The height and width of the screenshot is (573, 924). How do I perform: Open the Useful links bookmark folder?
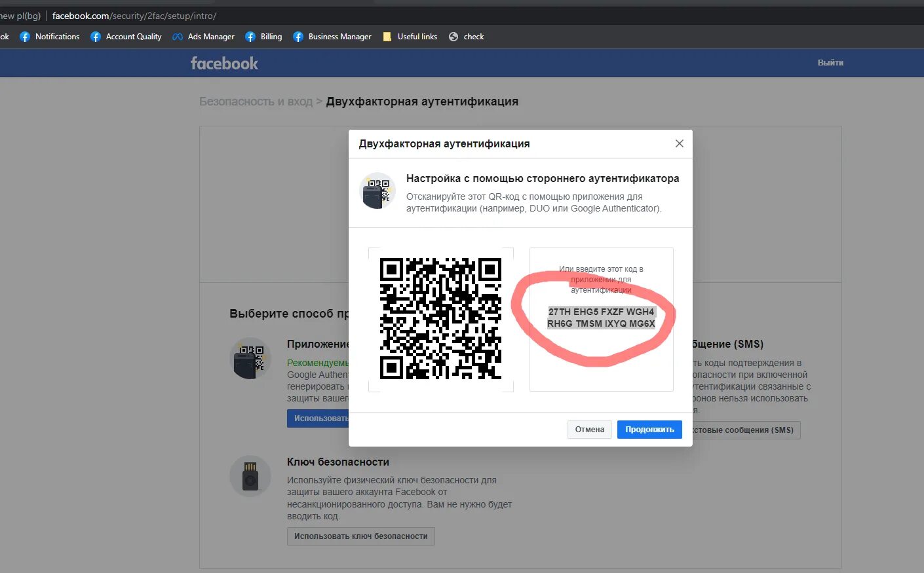coord(410,37)
